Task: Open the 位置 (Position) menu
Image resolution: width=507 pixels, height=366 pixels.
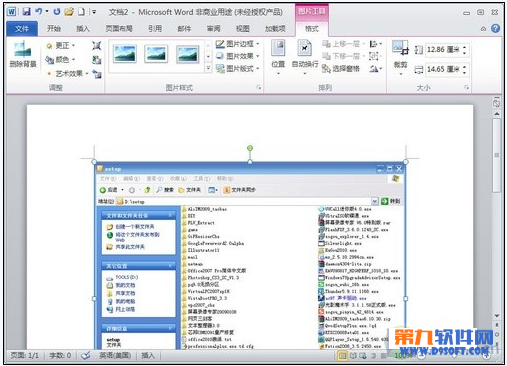Action: point(278,56)
